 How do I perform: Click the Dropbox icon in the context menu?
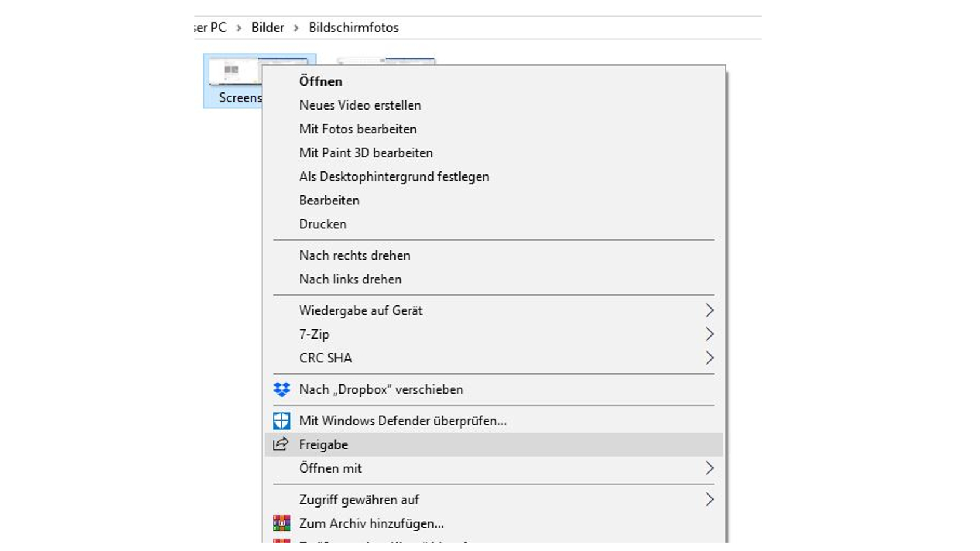click(281, 390)
